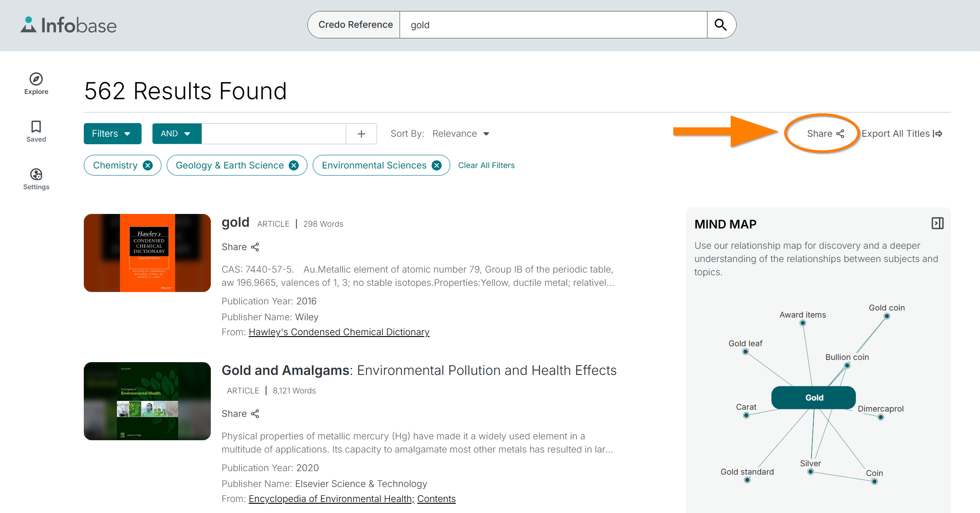Click the search magnifier icon

click(x=721, y=25)
